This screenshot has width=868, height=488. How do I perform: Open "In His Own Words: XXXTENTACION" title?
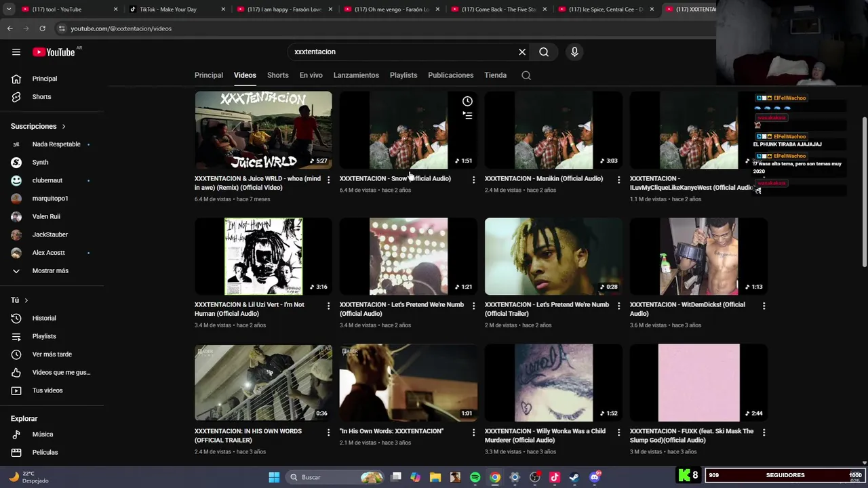pyautogui.click(x=391, y=431)
